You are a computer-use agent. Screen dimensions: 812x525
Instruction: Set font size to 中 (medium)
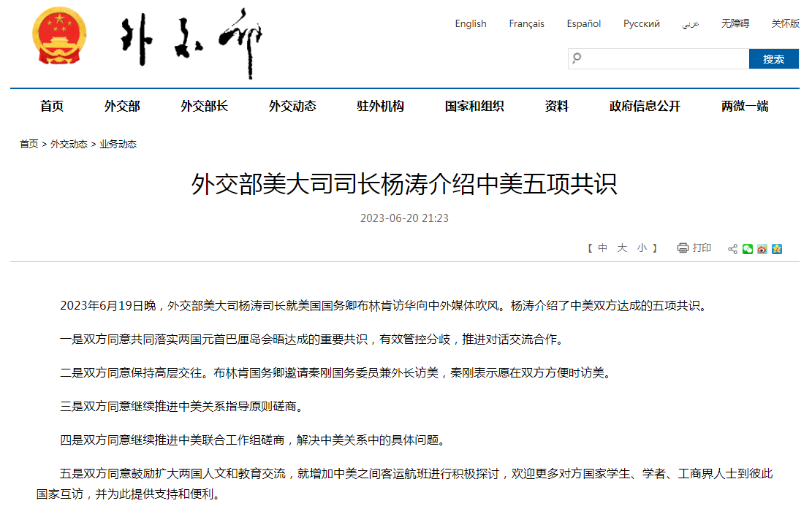[602, 248]
